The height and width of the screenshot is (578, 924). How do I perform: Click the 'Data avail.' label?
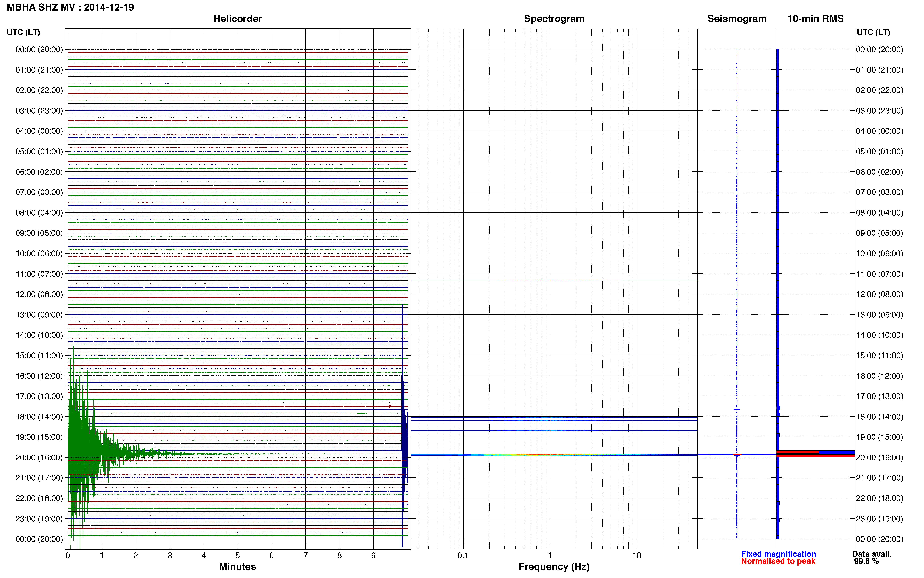click(x=872, y=554)
